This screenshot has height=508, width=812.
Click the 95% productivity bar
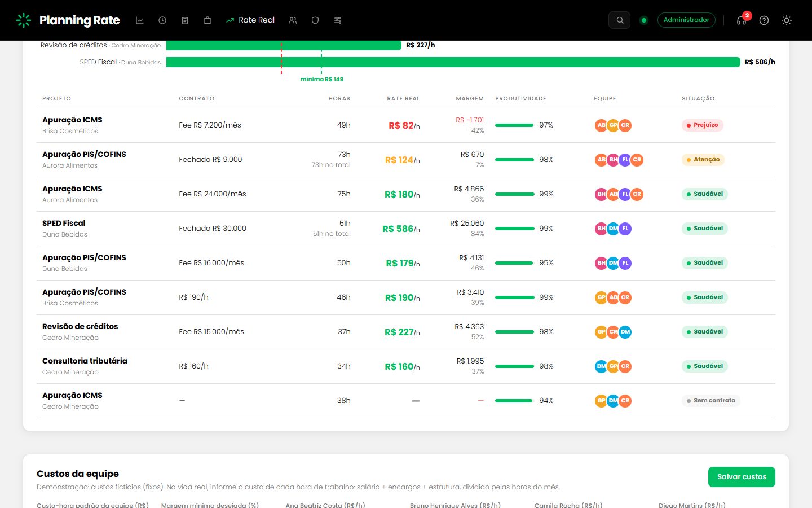point(514,263)
